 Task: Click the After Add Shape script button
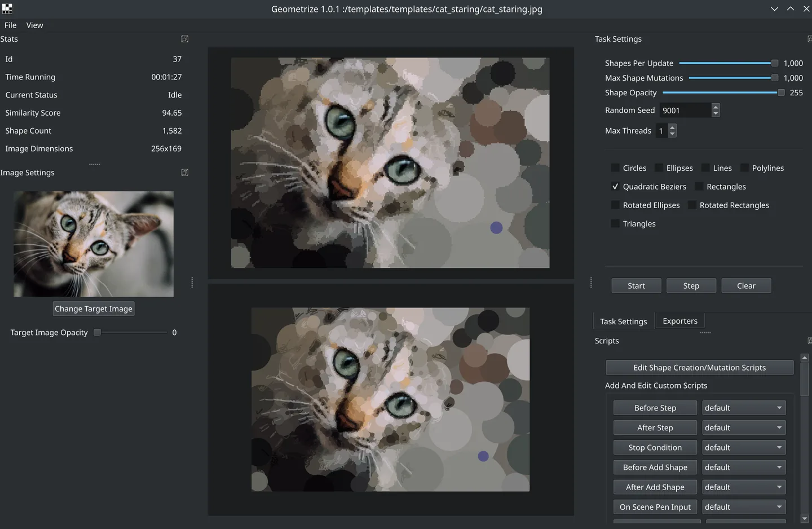pyautogui.click(x=655, y=487)
